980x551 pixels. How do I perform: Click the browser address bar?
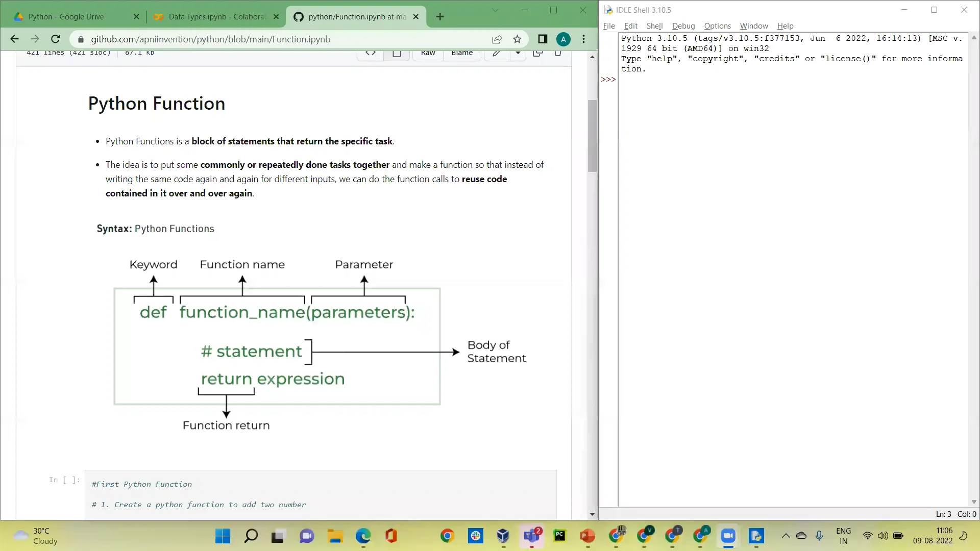[255, 39]
